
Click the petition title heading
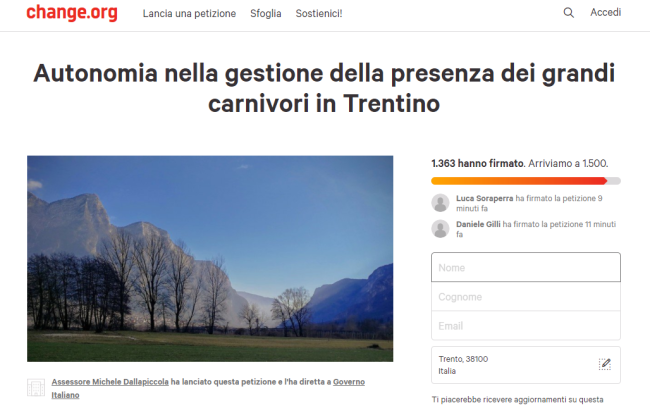[x=324, y=88]
